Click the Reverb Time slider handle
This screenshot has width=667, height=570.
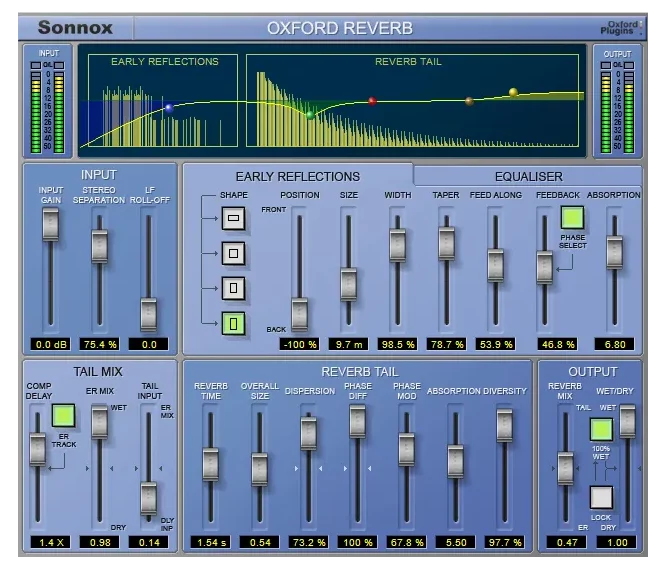(x=211, y=465)
